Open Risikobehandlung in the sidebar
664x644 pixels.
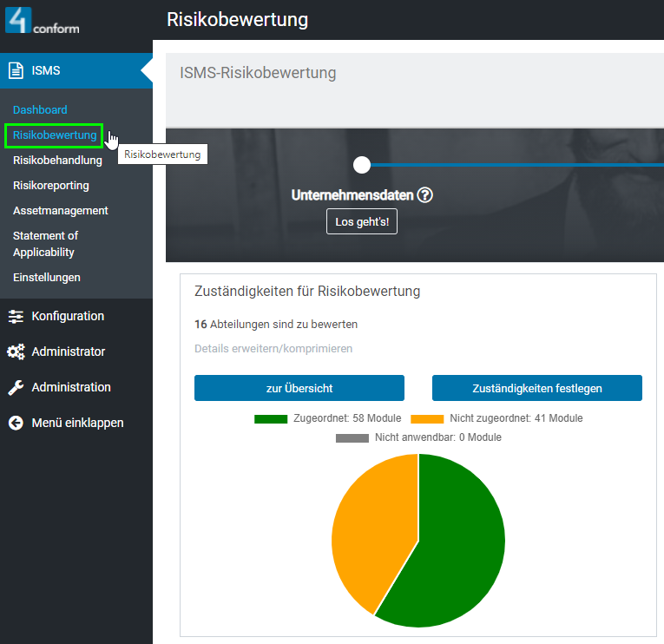coord(57,161)
